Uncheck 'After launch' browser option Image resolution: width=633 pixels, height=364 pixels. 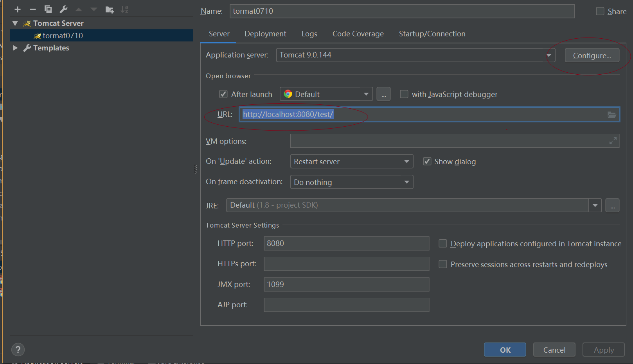(x=223, y=94)
